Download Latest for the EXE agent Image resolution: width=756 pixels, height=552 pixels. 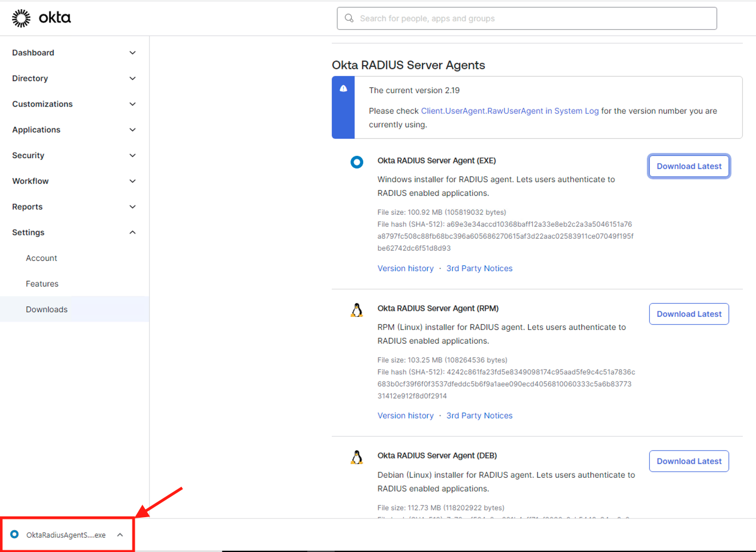point(689,166)
